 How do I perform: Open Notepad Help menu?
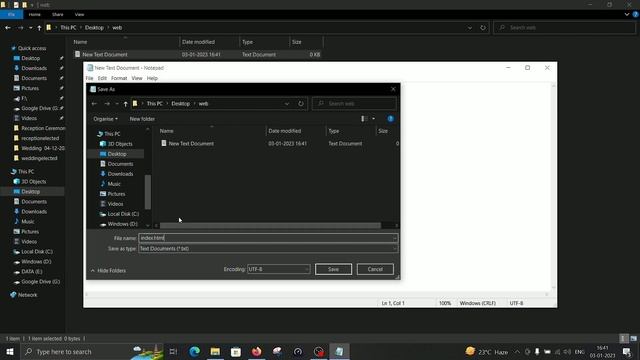152,78
